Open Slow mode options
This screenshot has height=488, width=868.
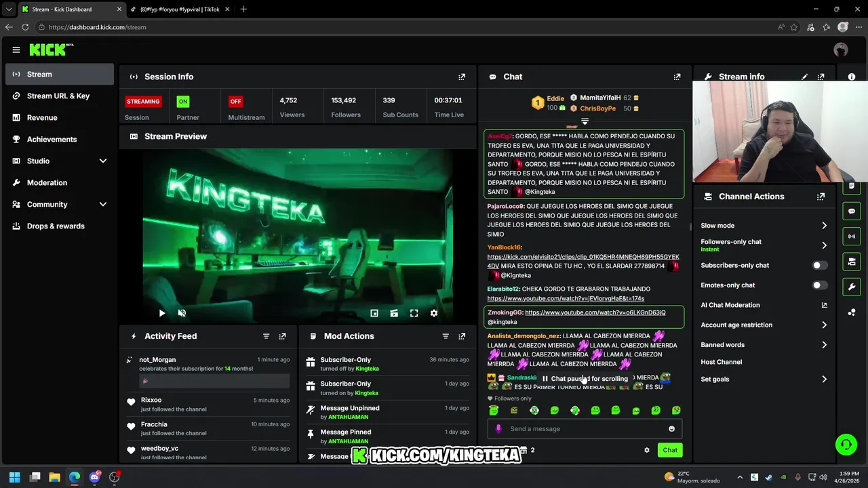tap(764, 226)
